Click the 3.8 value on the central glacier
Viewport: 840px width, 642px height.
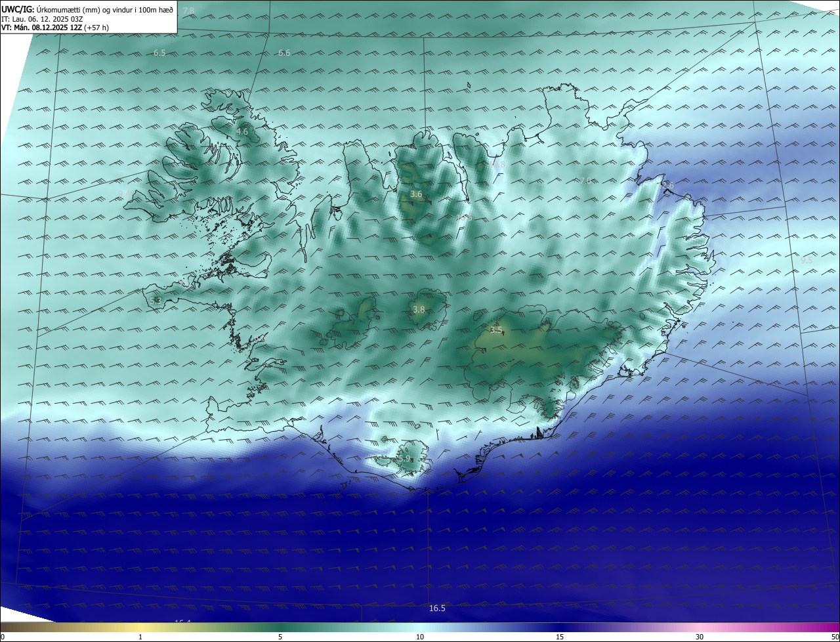pyautogui.click(x=419, y=310)
